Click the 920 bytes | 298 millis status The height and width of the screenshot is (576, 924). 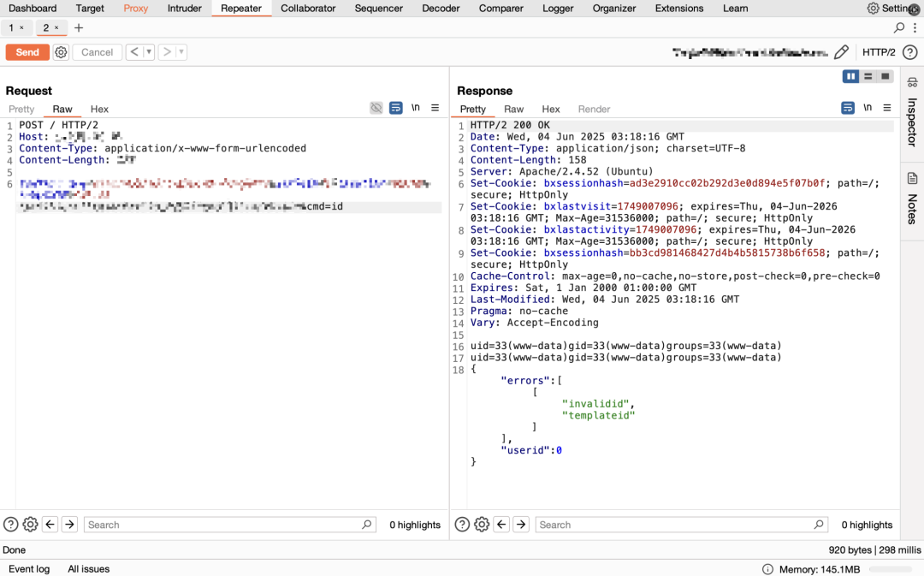click(x=874, y=549)
